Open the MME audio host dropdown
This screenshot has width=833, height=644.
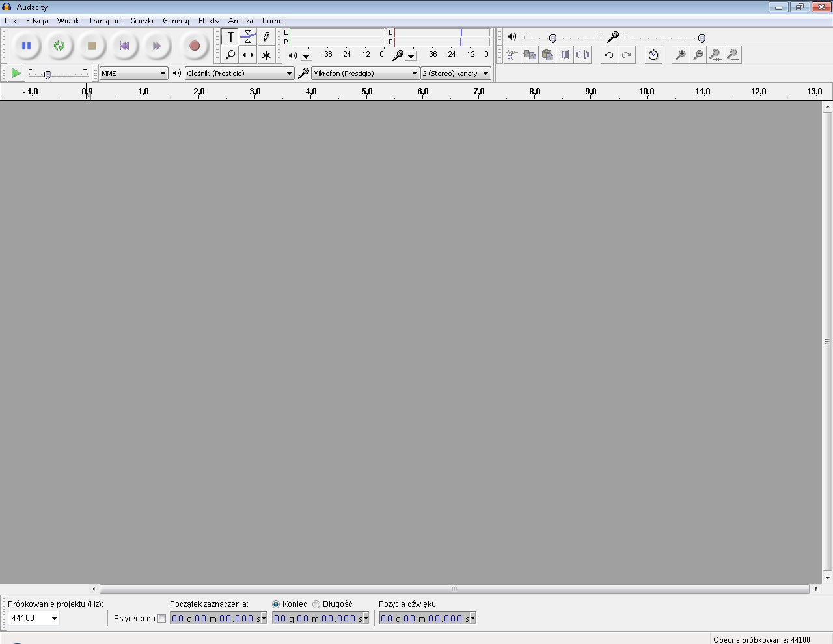pos(133,74)
